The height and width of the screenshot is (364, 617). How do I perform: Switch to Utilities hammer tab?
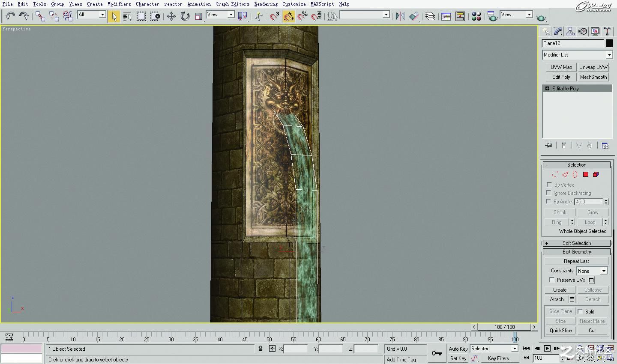(x=607, y=31)
